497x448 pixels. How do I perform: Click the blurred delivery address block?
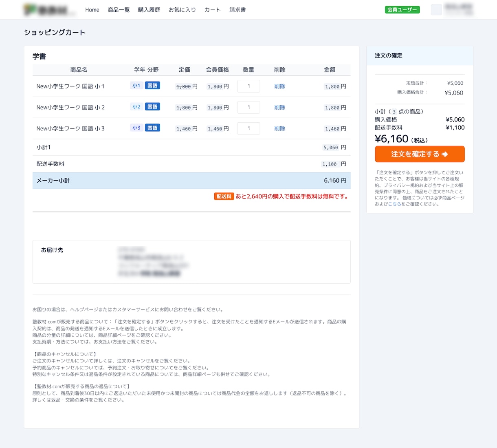point(154,261)
